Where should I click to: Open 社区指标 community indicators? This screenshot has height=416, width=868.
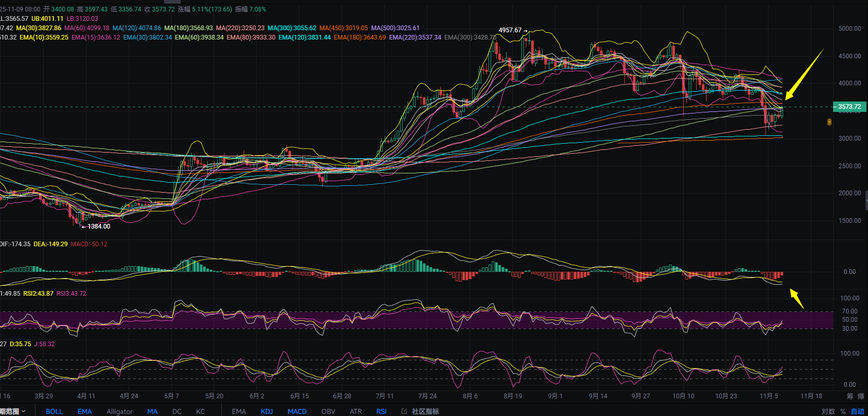pos(425,411)
